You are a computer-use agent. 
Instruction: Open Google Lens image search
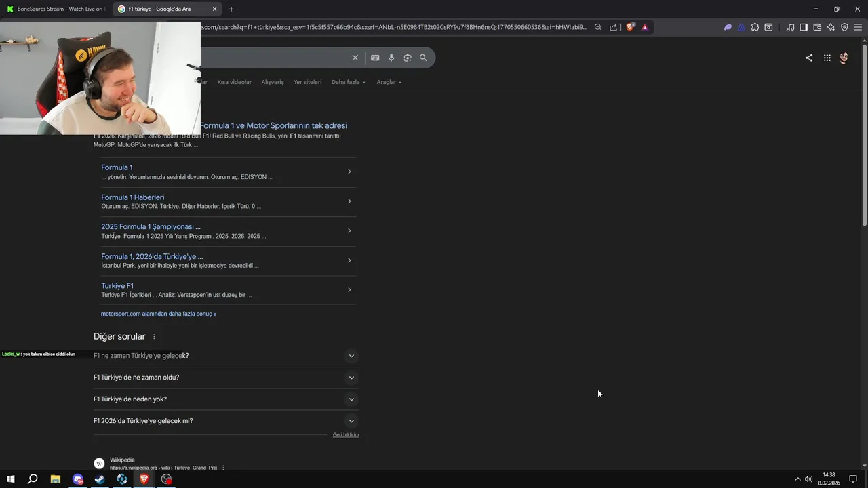[x=408, y=58]
